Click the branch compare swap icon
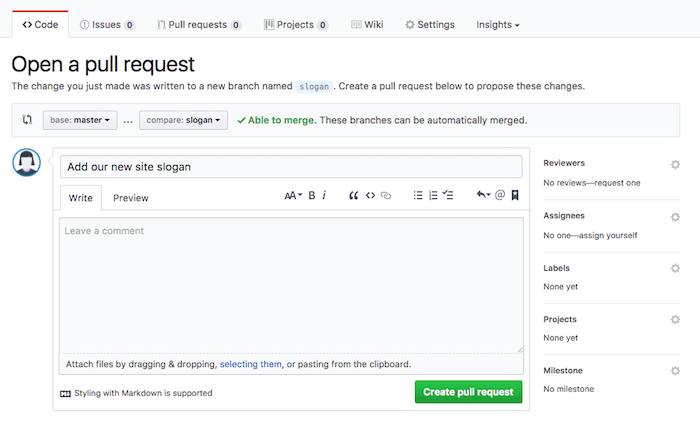Viewport: 700px width, 424px height. (27, 120)
